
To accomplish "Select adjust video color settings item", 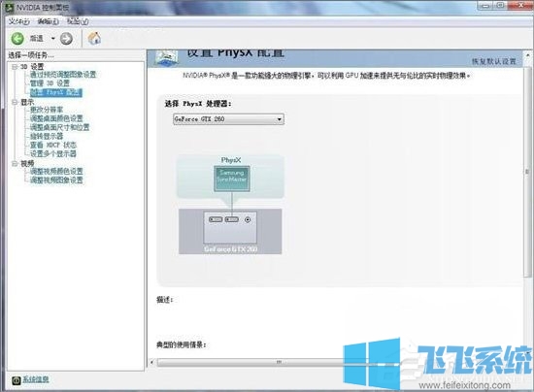I will point(56,171).
